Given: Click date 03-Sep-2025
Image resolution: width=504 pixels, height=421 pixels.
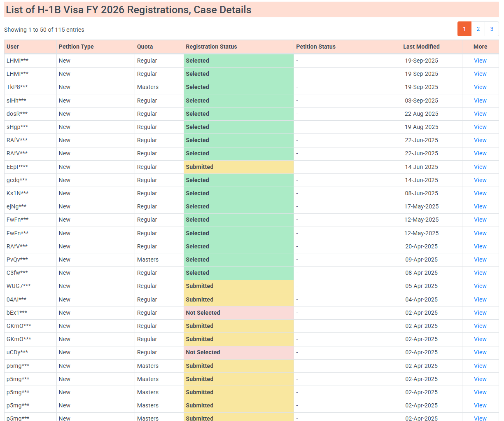Looking at the screenshot, I should [421, 101].
